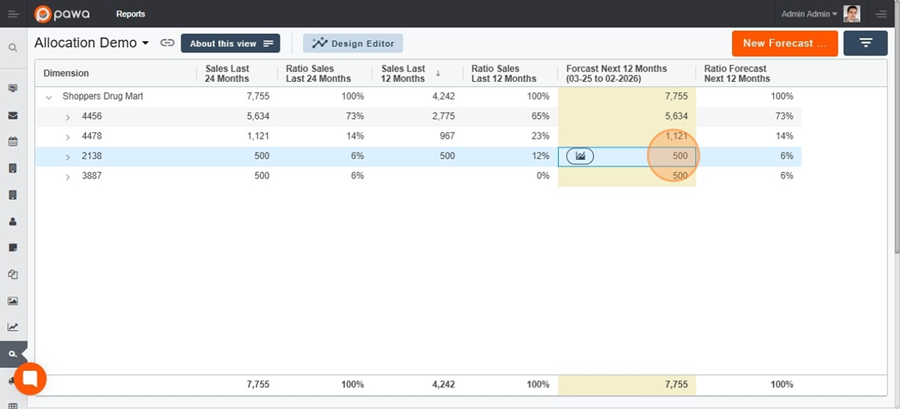
Task: Click Sales Last 24 Months header
Action: 227,73
